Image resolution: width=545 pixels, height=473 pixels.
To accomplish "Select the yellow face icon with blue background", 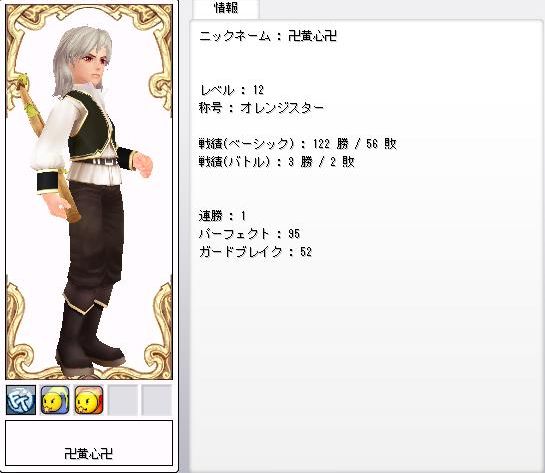I will 55,400.
